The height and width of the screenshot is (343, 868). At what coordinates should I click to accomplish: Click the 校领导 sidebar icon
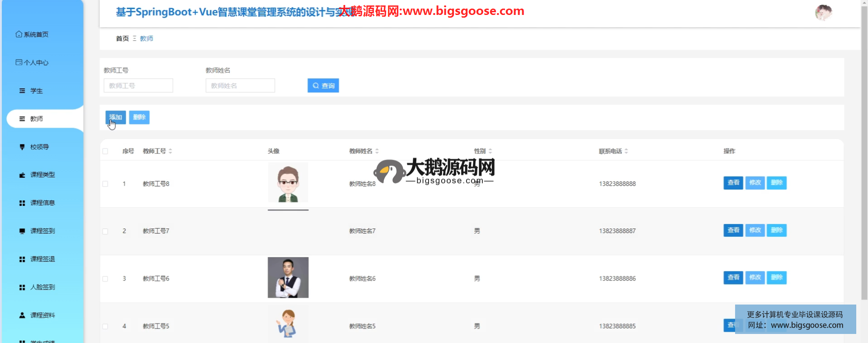pos(22,147)
